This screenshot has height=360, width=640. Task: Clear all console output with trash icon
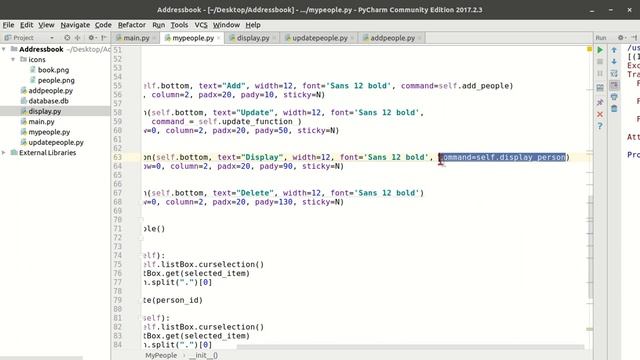[614, 109]
